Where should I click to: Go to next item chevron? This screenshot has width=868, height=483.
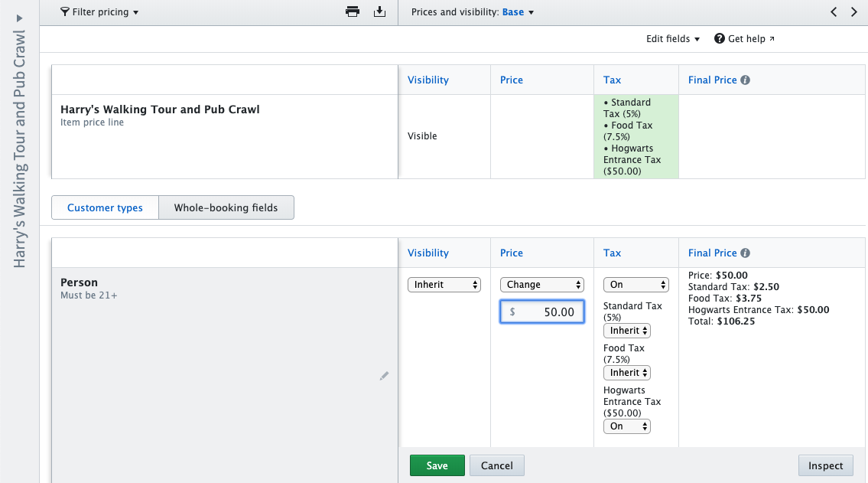pyautogui.click(x=853, y=11)
